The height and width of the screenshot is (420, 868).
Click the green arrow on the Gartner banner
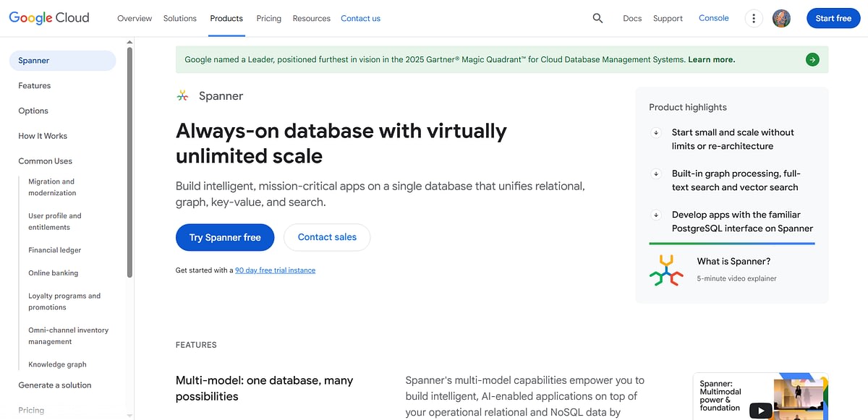pyautogui.click(x=812, y=59)
